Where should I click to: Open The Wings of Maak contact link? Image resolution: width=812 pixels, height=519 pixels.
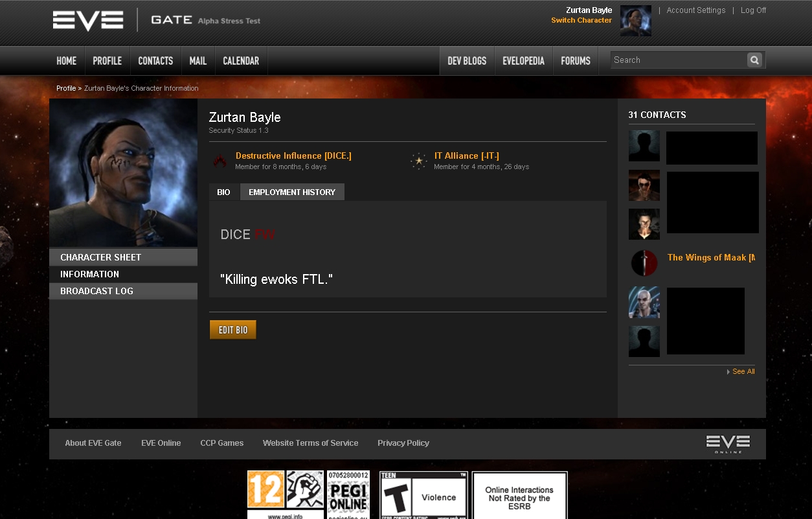(x=711, y=257)
